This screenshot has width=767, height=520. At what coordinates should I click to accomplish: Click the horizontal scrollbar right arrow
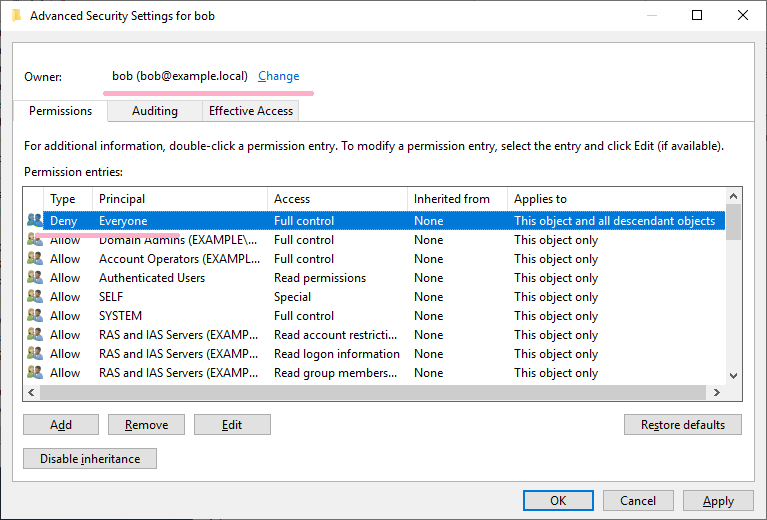pyautogui.click(x=717, y=392)
